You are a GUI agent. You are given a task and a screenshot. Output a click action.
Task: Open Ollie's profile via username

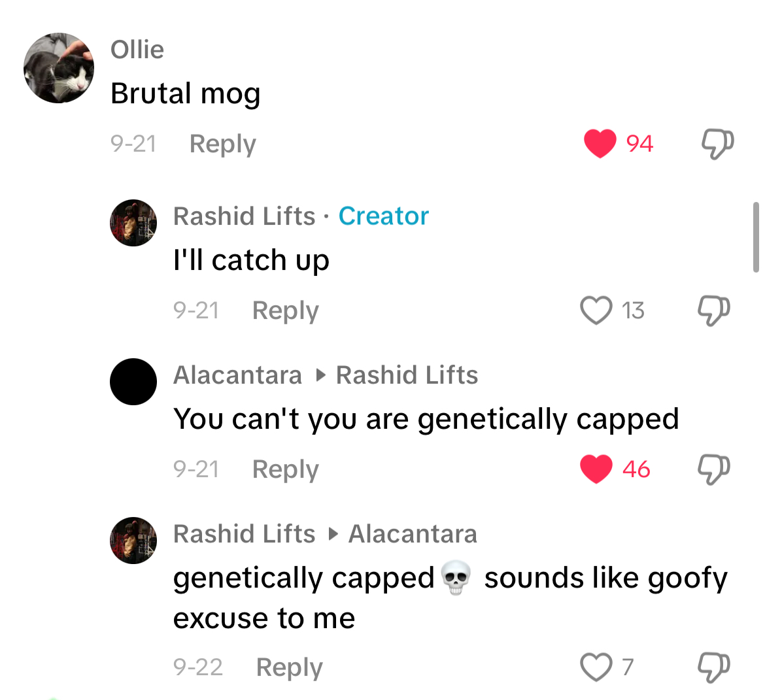click(137, 50)
